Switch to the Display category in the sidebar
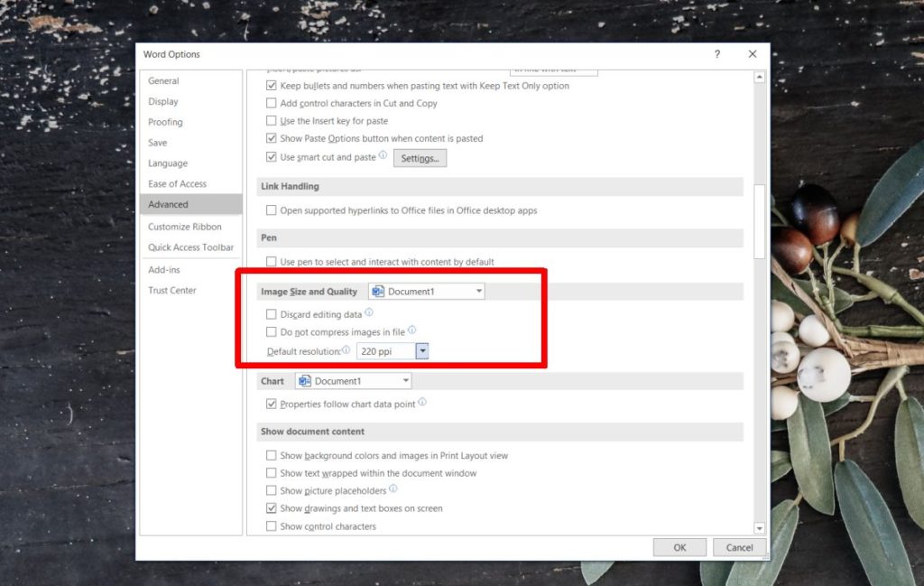 coord(163,101)
